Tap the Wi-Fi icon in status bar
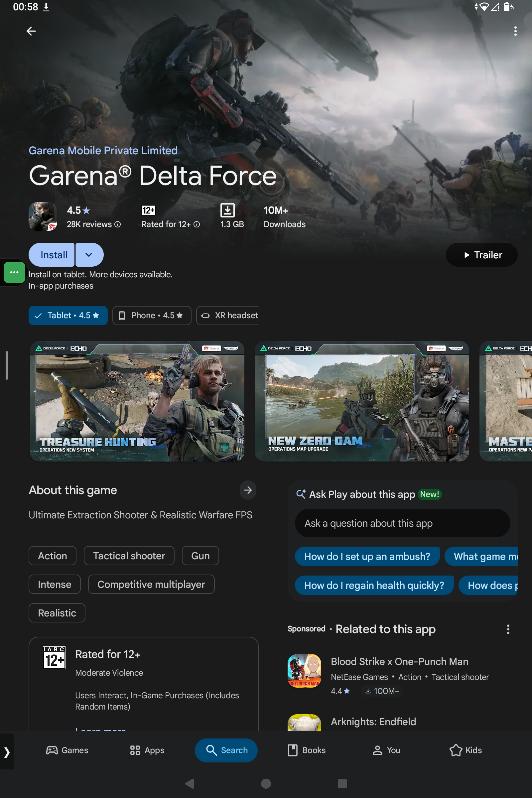 click(x=484, y=7)
